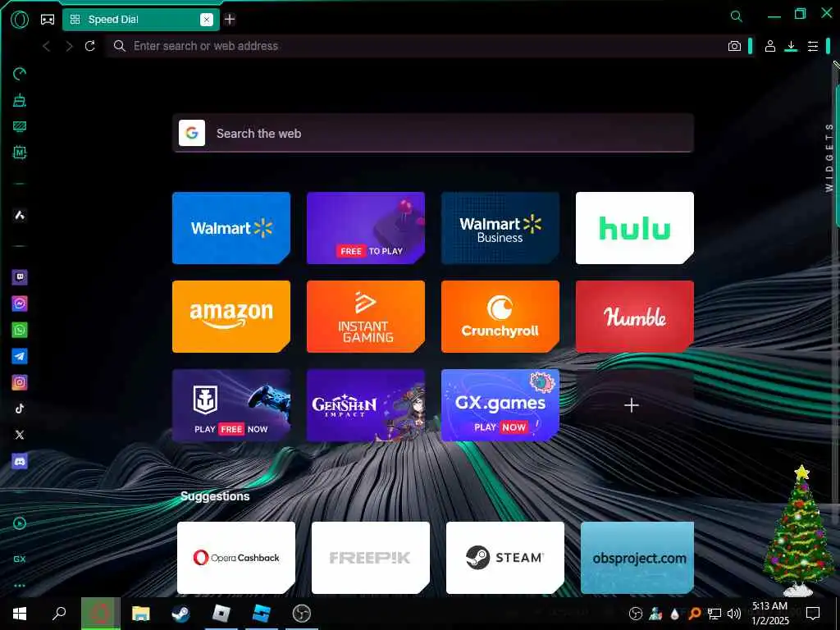Close the Speed Dial tab
840x630 pixels.
[x=206, y=20]
